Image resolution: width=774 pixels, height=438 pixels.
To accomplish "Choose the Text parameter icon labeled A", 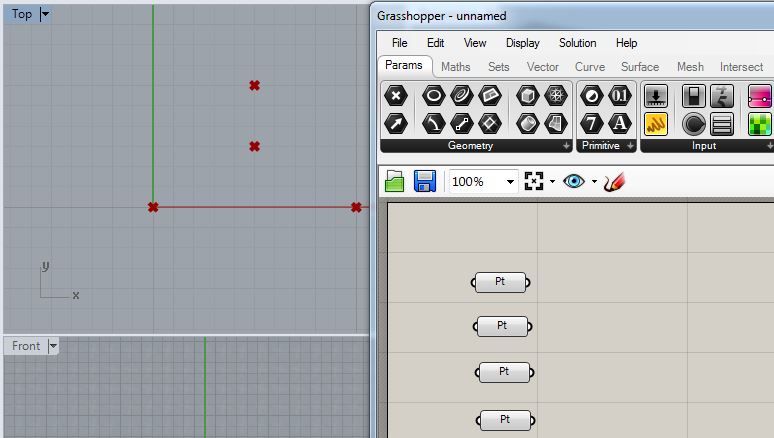I will click(620, 124).
